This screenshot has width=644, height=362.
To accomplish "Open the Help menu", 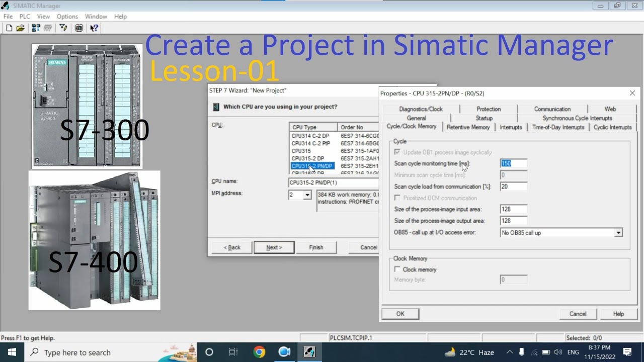I will click(120, 16).
